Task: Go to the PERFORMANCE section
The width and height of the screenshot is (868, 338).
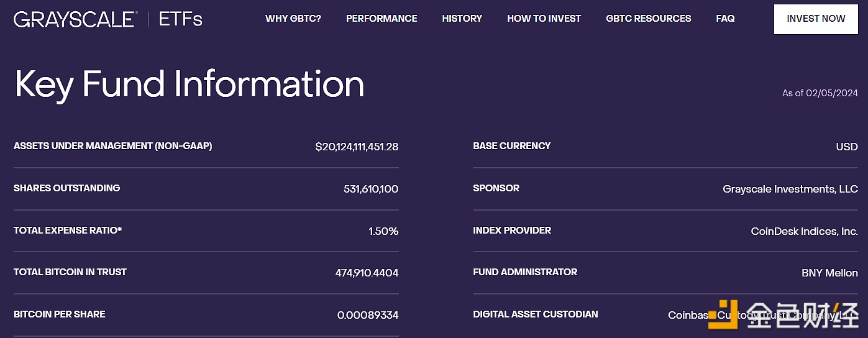Action: point(381,19)
